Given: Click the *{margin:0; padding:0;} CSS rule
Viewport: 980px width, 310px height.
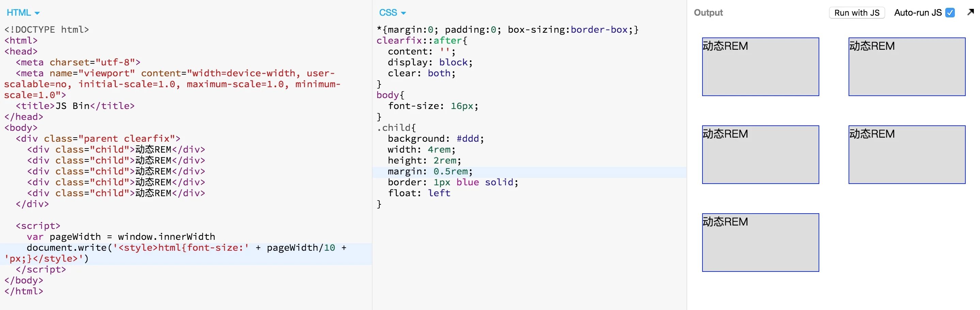Looking at the screenshot, I should 507,30.
